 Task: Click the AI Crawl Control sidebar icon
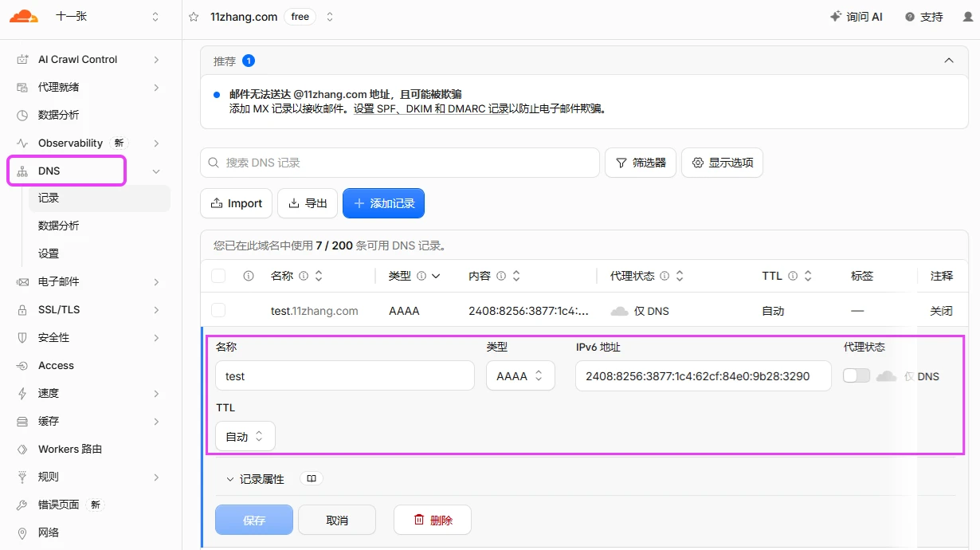pyautogui.click(x=22, y=60)
